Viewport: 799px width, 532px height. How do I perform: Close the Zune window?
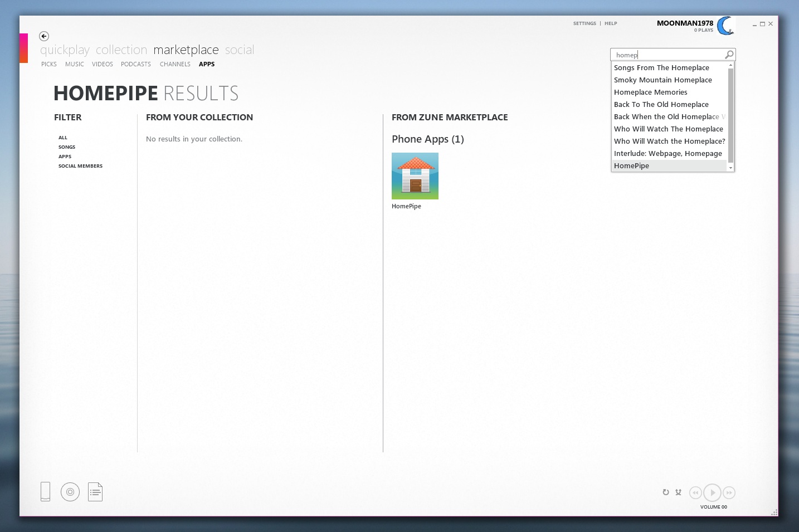[771, 24]
